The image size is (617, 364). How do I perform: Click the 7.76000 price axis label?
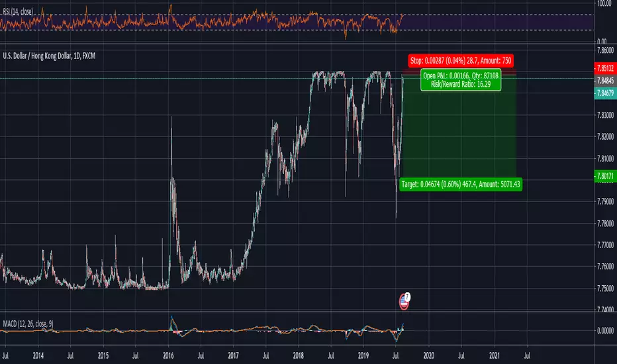(605, 267)
